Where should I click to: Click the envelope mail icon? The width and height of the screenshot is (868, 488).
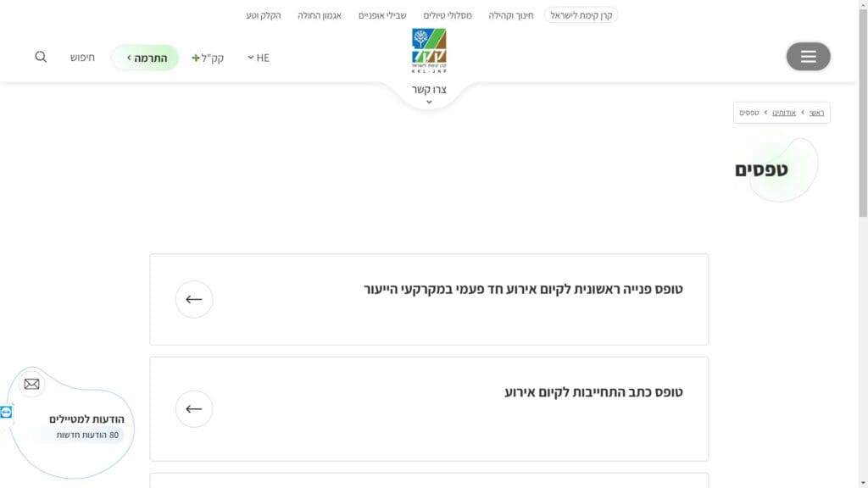point(32,384)
